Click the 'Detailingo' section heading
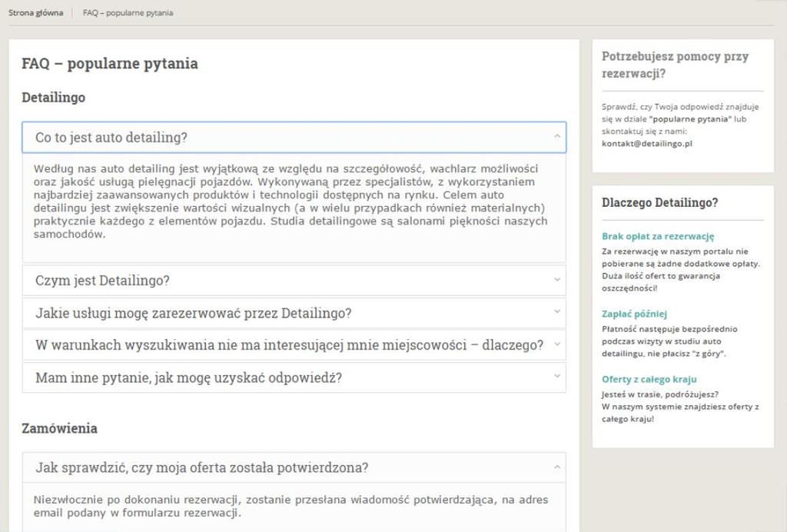 tap(53, 98)
